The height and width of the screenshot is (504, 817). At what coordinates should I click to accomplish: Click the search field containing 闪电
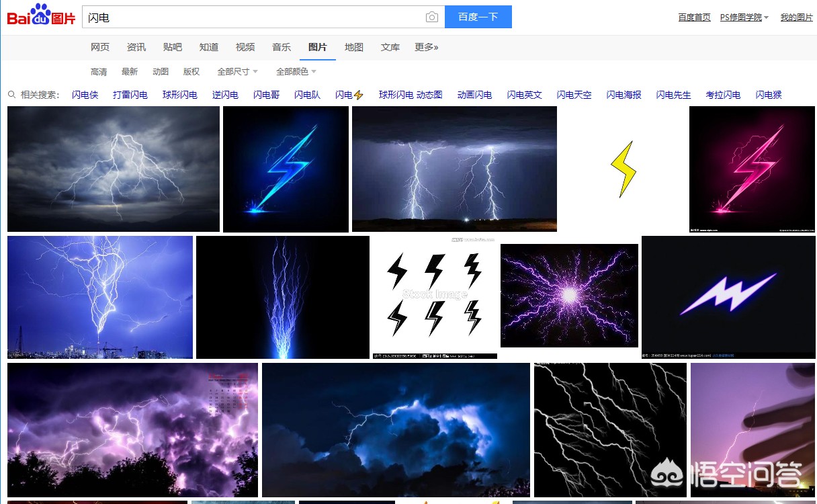254,17
